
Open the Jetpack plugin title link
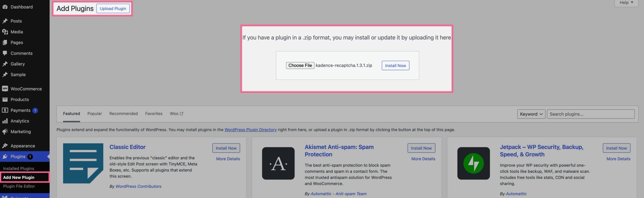(542, 151)
